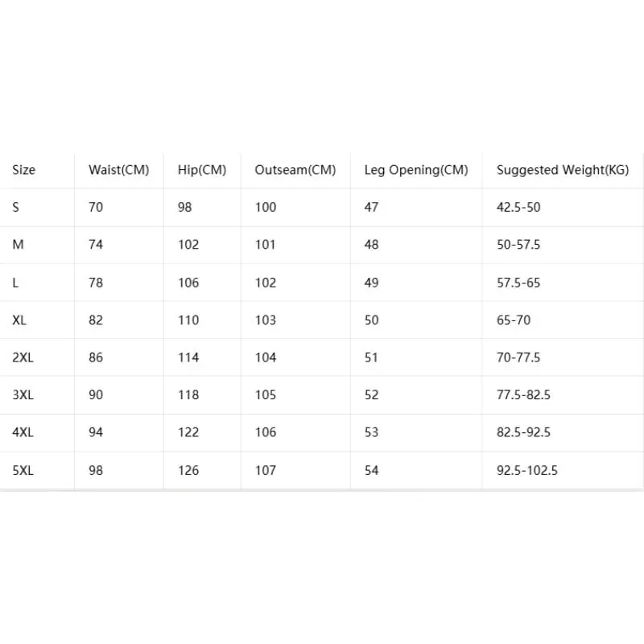Click the 2XL size row label
The height and width of the screenshot is (644, 644).
click(x=23, y=357)
